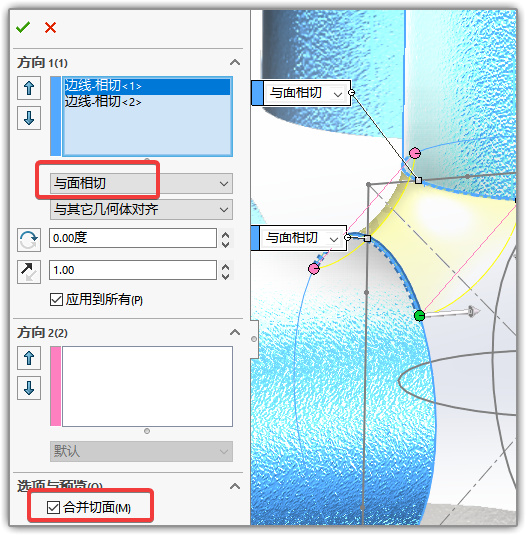Open upper 与面相切 callout dropdown in viewport
Image resolution: width=526 pixels, height=535 pixels.
click(338, 94)
